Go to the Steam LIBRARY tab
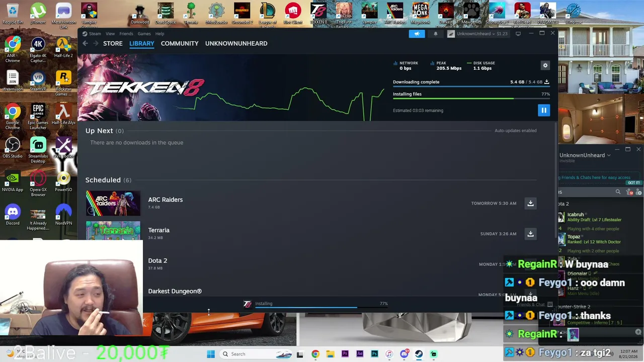Viewport: 644px width, 362px height. coord(142,43)
